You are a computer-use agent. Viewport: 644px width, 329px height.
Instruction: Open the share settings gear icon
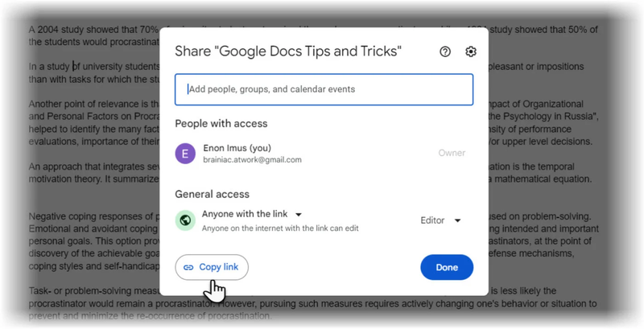(x=471, y=51)
